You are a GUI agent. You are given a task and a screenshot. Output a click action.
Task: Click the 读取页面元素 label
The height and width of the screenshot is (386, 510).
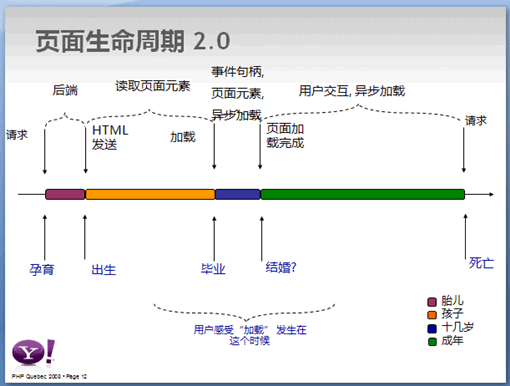tap(153, 86)
